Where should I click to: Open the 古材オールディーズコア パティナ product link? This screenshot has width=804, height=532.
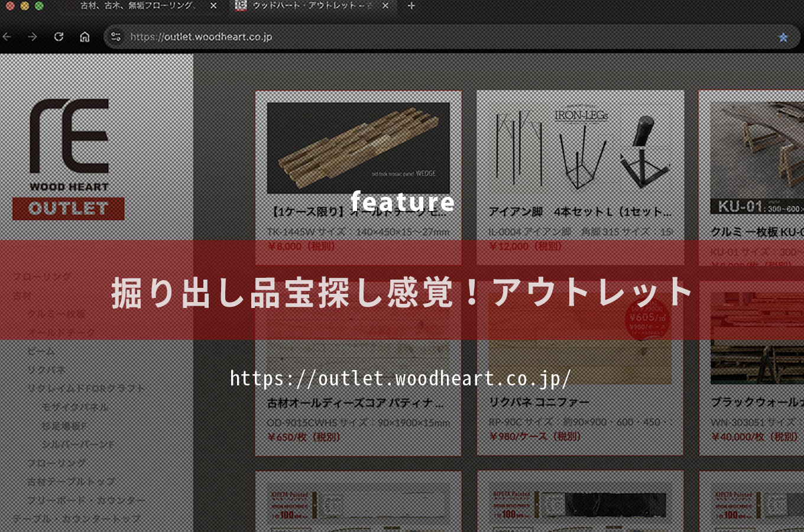(x=356, y=403)
